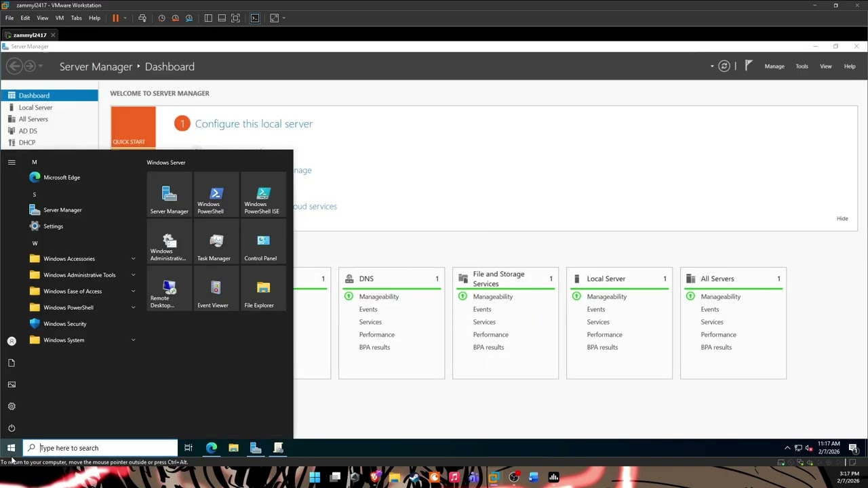The image size is (868, 488).
Task: Open Server Manager from the Start app list
Action: click(x=83, y=210)
